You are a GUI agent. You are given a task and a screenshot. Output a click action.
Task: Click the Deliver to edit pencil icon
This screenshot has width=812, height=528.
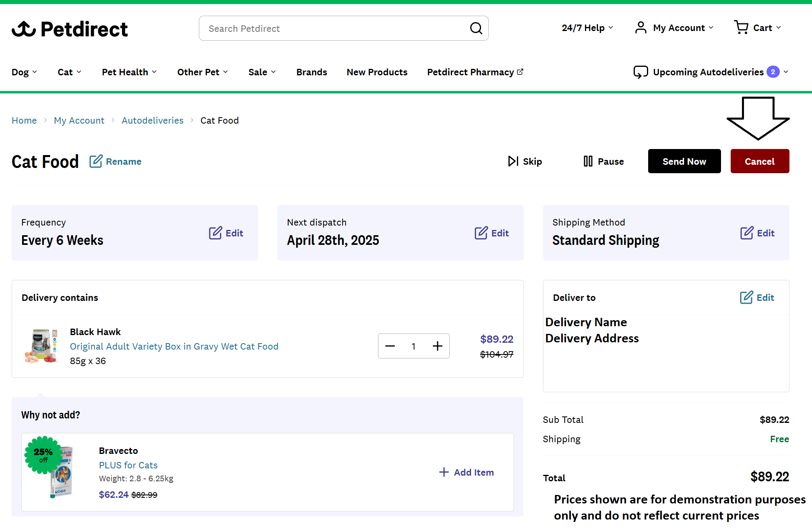(x=746, y=298)
